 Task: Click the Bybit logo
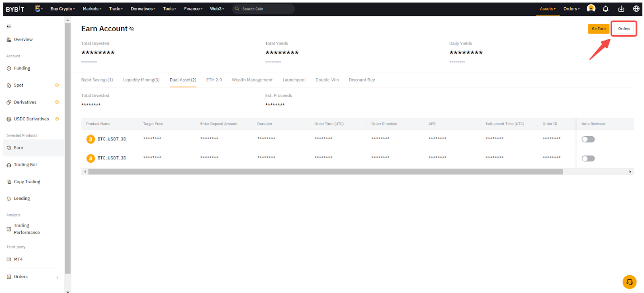[15, 9]
